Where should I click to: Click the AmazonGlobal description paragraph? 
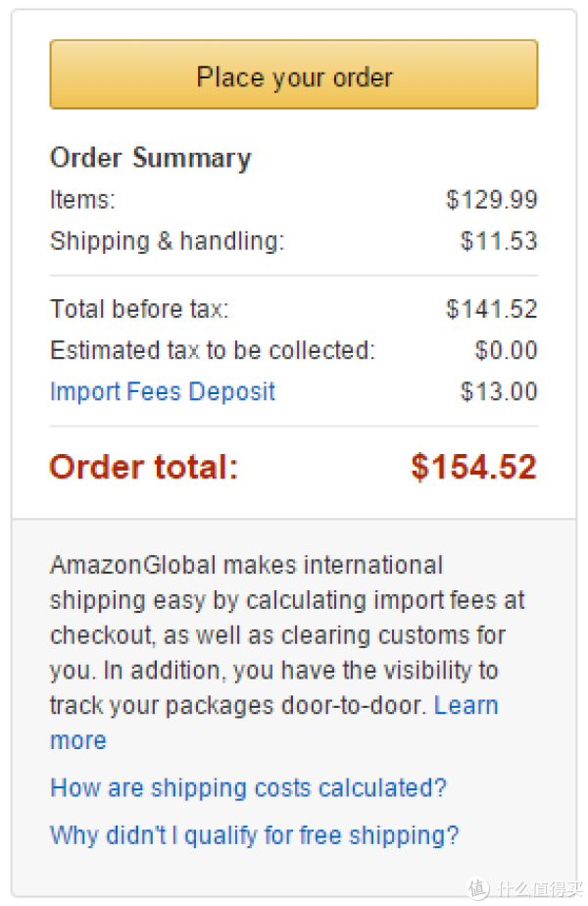coord(287,653)
